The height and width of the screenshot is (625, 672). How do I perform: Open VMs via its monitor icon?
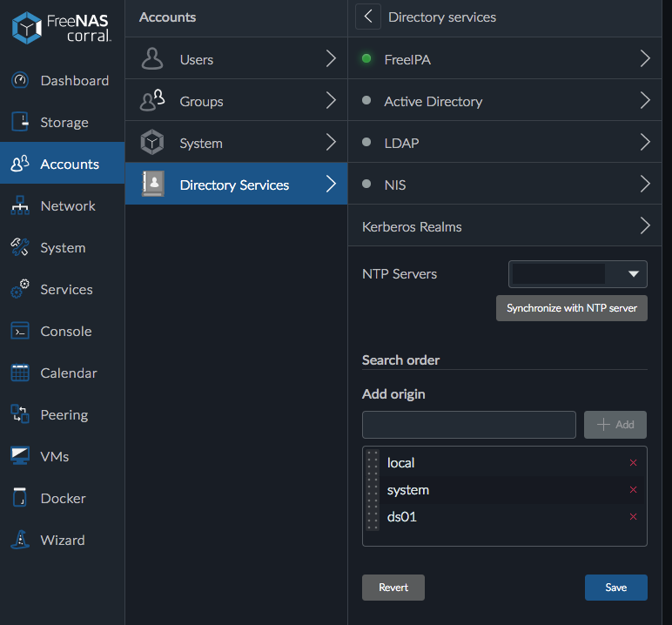click(20, 456)
